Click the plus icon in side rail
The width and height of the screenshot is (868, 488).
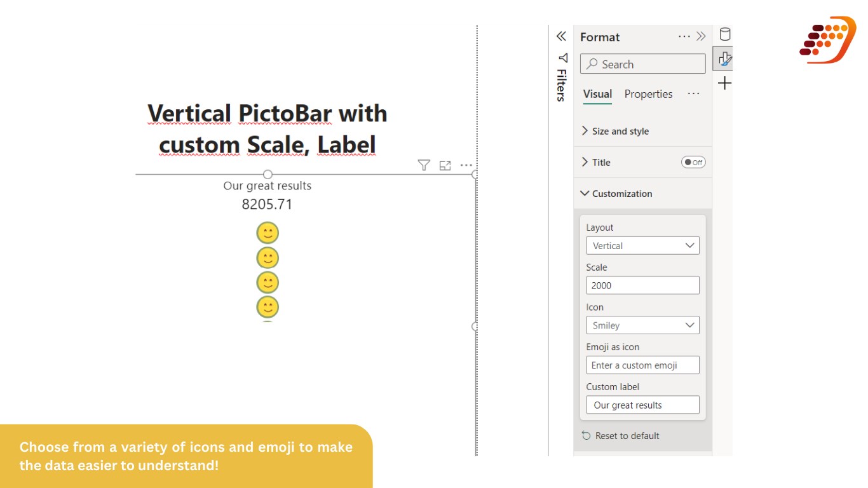click(x=724, y=83)
